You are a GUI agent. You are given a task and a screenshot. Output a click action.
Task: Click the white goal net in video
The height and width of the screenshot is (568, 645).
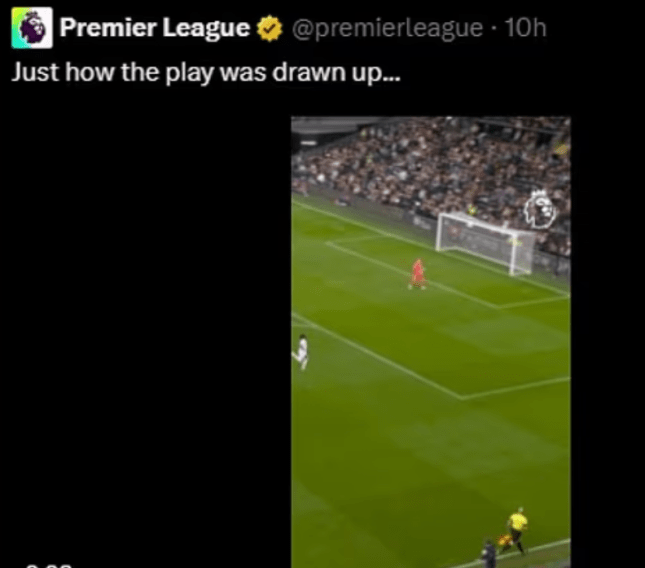pos(485,242)
